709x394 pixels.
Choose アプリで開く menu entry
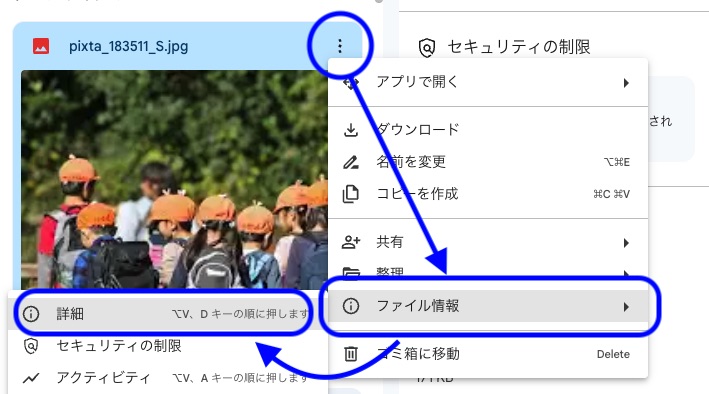tap(487, 82)
